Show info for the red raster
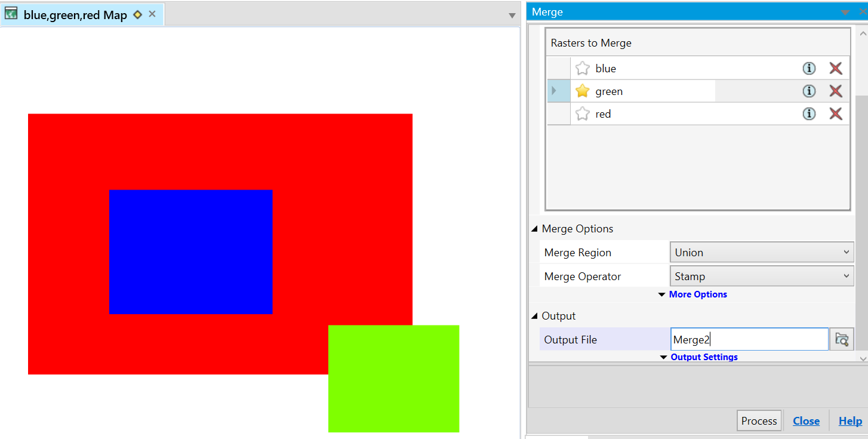Image resolution: width=868 pixels, height=439 pixels. (x=809, y=113)
